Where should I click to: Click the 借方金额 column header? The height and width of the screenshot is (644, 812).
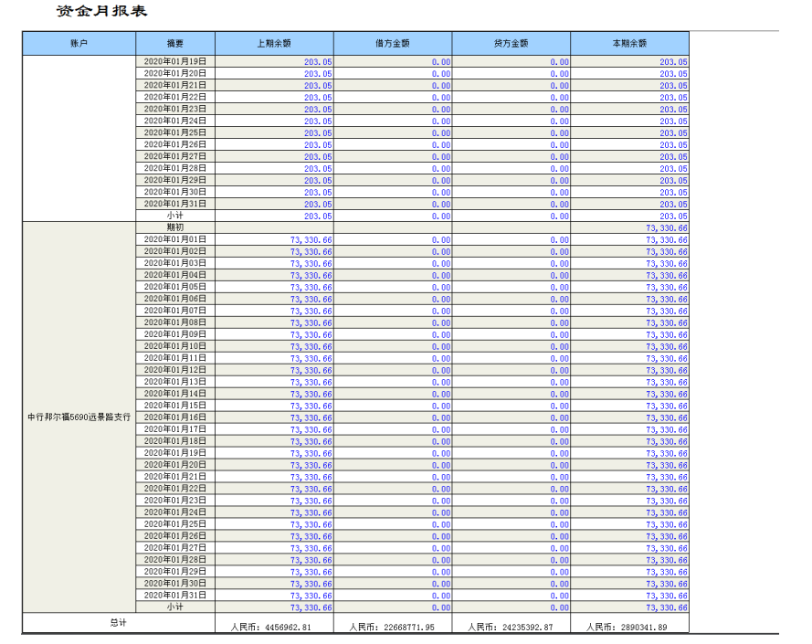tap(393, 44)
